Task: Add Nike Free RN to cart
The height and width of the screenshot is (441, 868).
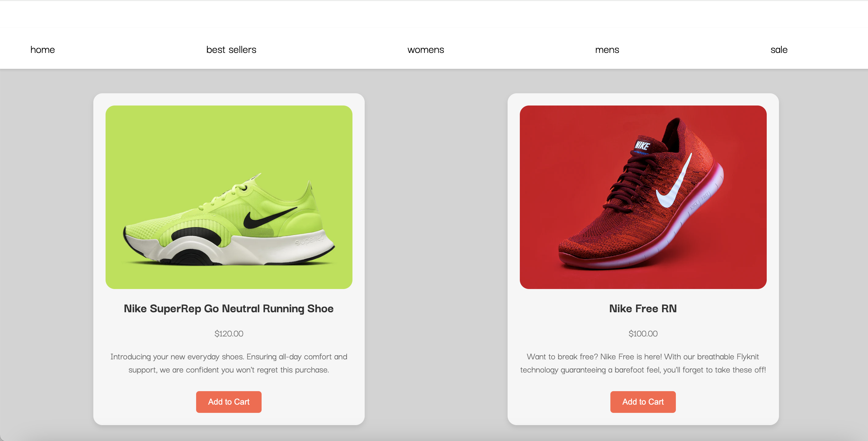Action: (x=643, y=402)
